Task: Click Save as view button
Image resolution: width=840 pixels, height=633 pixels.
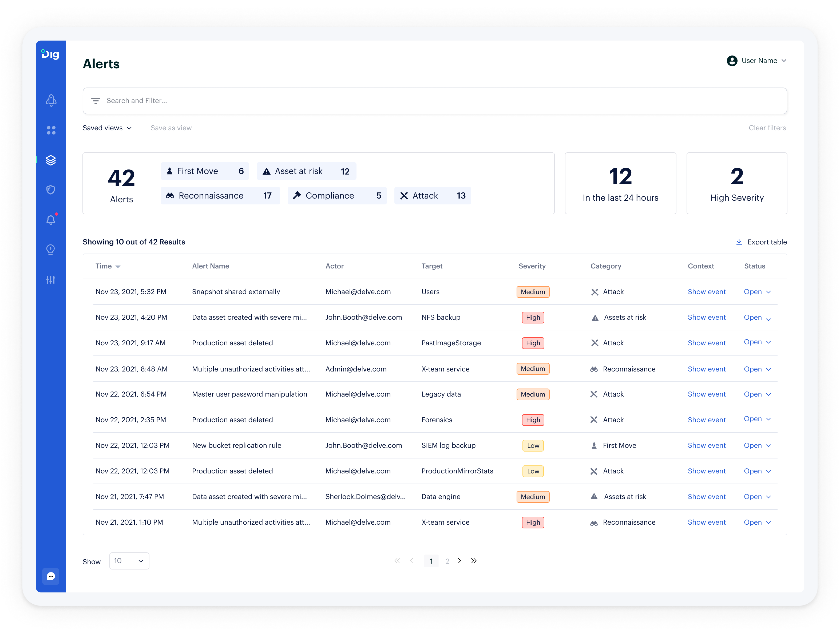Action: [x=172, y=128]
